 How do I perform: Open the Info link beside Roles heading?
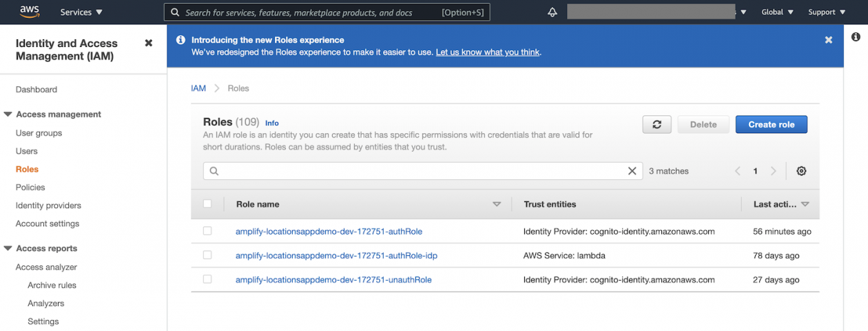tap(271, 123)
